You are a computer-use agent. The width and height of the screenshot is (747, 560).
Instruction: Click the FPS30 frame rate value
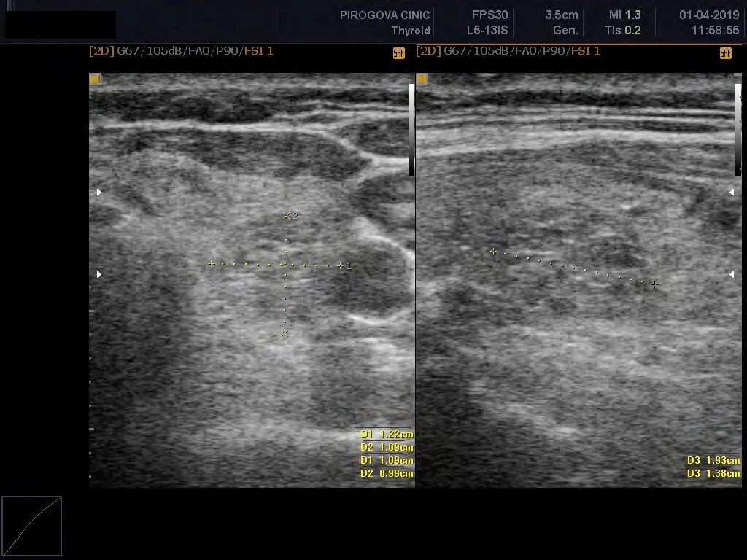[489, 15]
